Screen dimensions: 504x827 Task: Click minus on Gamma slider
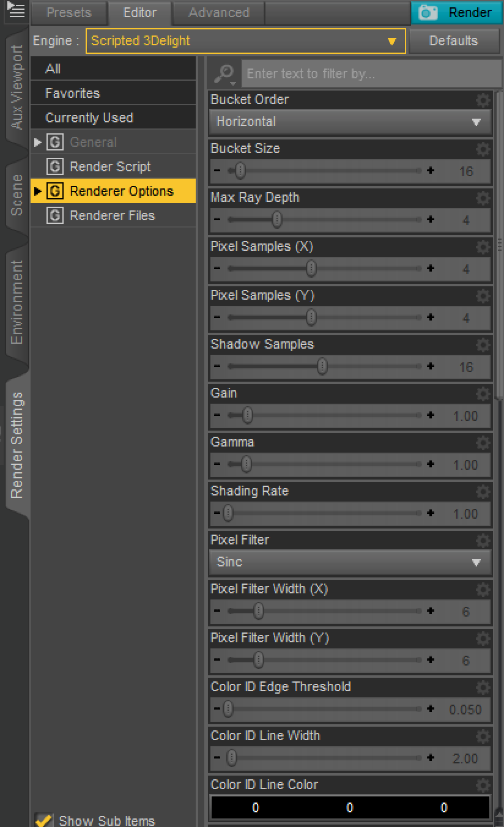coord(217,464)
